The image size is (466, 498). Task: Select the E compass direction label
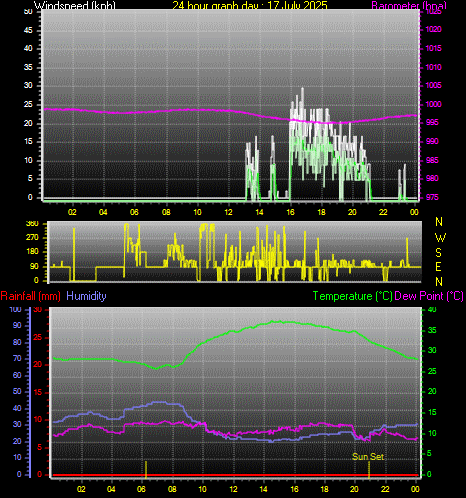click(x=439, y=267)
